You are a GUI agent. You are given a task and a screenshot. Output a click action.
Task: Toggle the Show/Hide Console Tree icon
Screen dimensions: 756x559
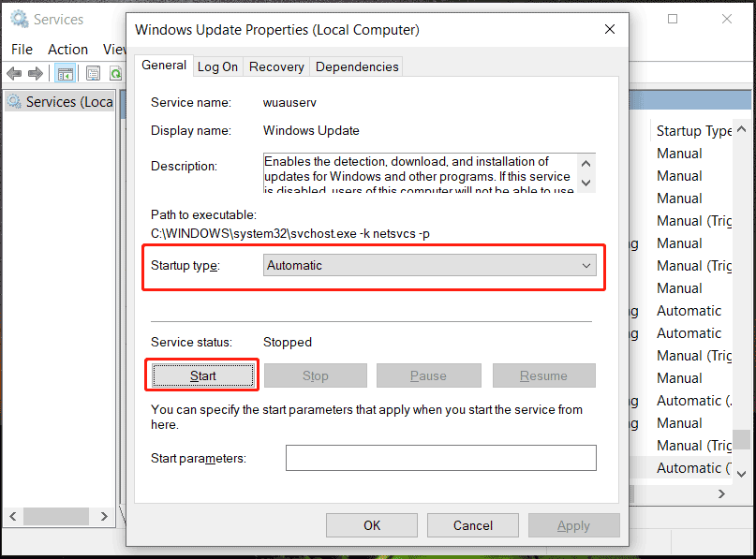pyautogui.click(x=66, y=72)
